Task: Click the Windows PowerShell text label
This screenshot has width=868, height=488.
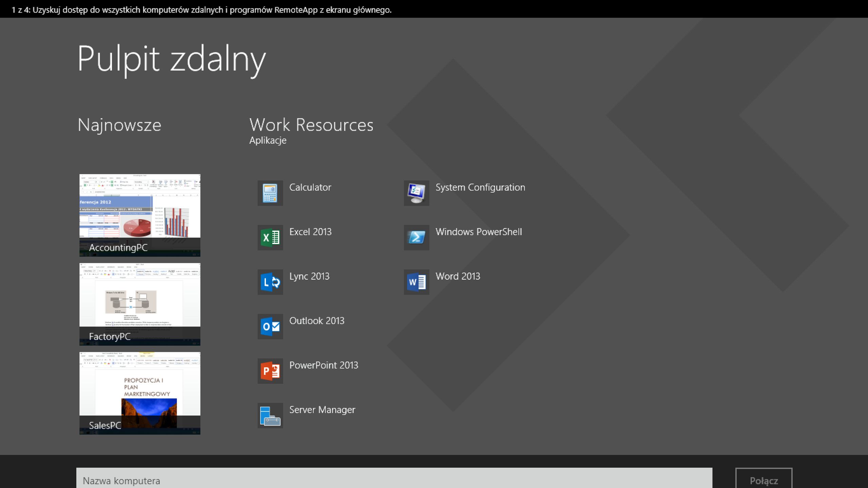Action: coord(478,232)
